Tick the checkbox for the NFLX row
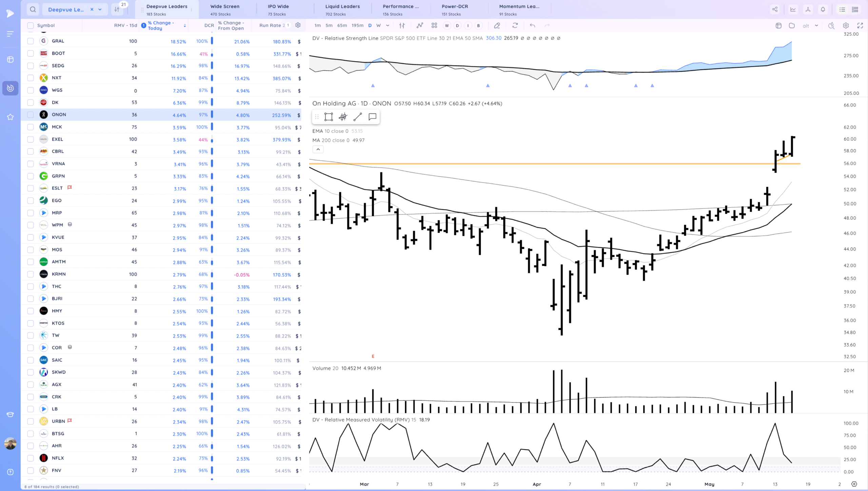The height and width of the screenshot is (491, 868). tap(31, 458)
